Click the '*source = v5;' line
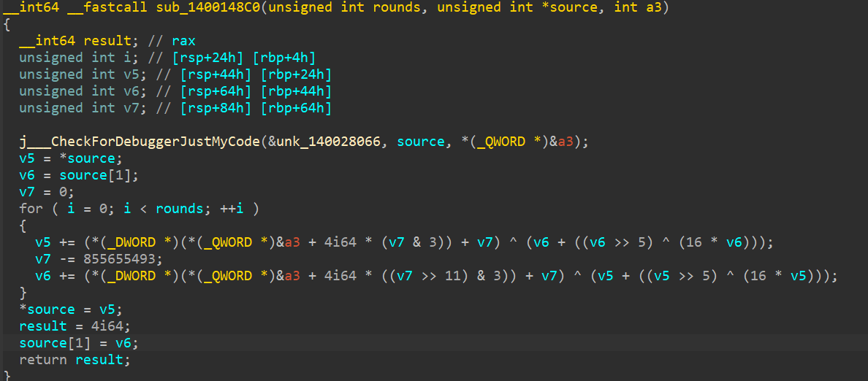 coord(70,309)
